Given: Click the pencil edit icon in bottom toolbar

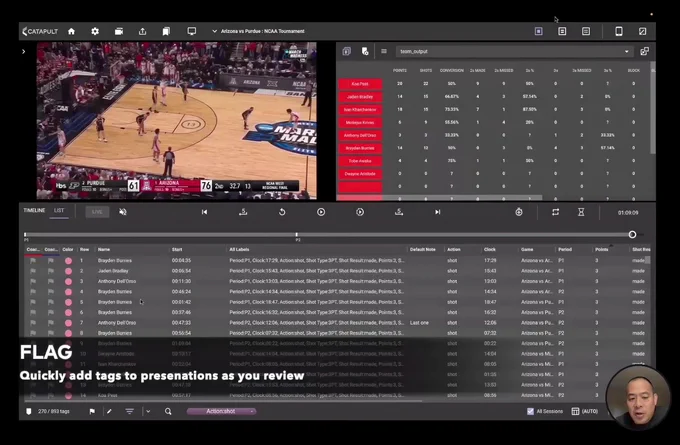Looking at the screenshot, I should pos(109,411).
